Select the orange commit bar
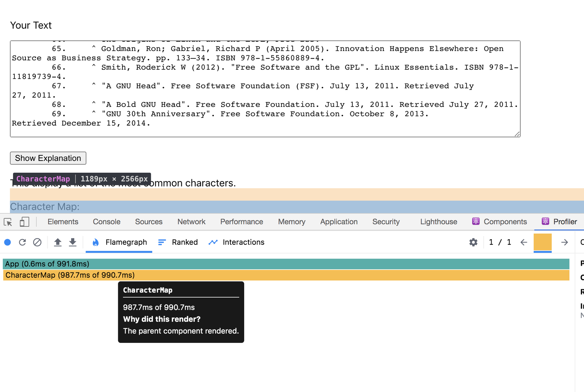 543,242
